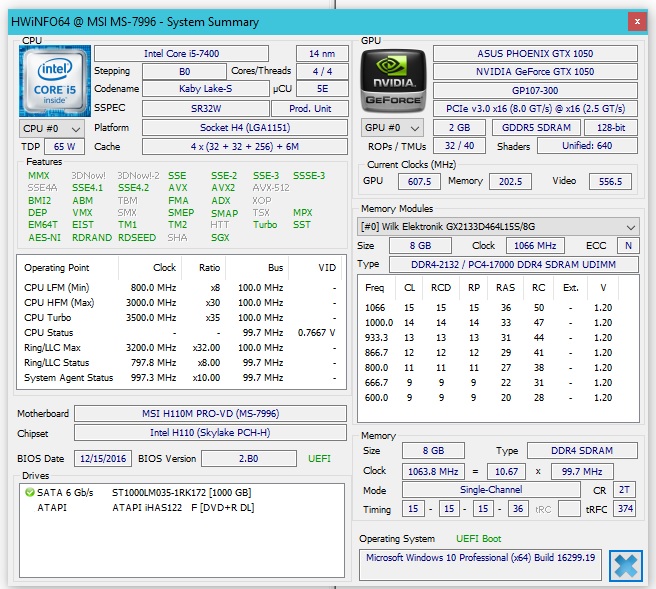
Task: Click the BIOS version 2.B0 field
Action: tap(249, 458)
